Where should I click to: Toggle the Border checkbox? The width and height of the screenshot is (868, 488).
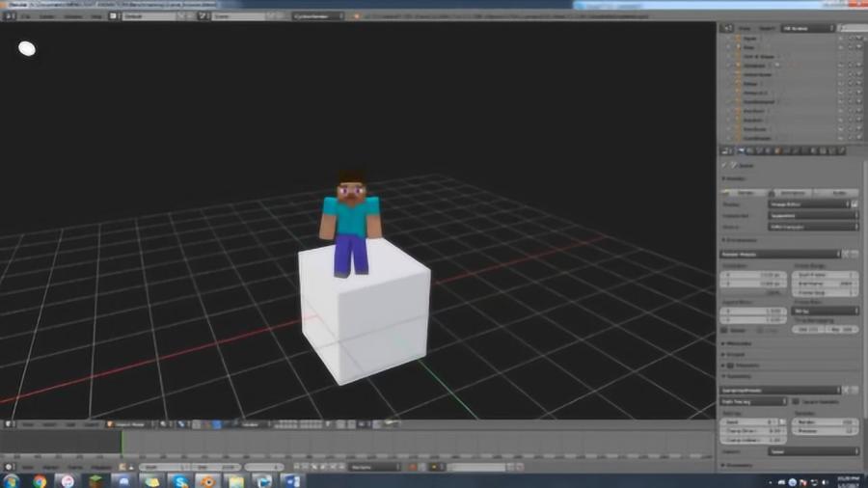724,330
